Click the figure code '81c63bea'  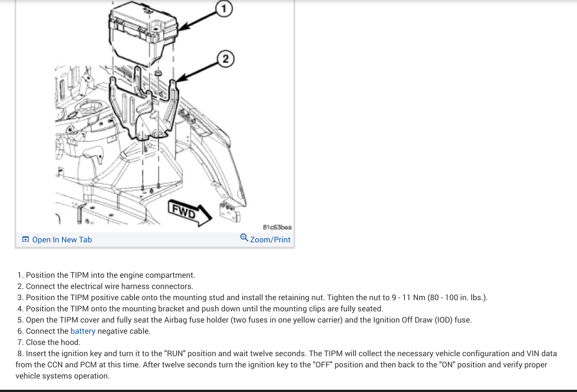tap(277, 227)
